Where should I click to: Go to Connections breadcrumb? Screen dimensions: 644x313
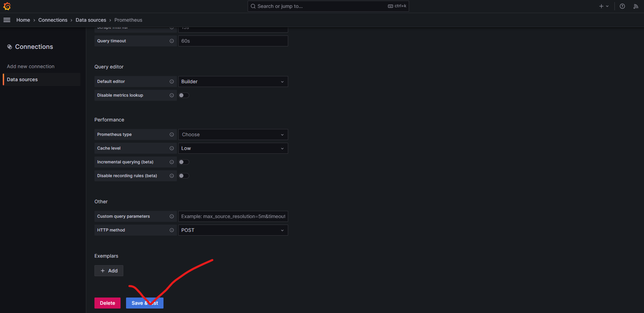click(x=53, y=20)
